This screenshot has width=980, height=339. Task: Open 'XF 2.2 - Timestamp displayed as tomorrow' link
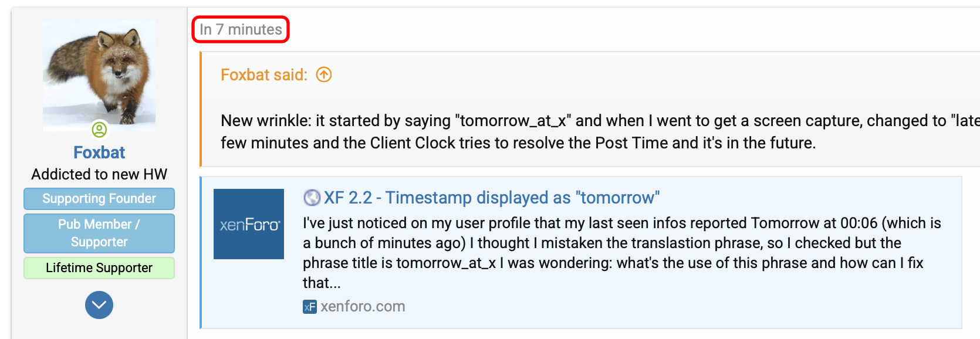pyautogui.click(x=492, y=198)
